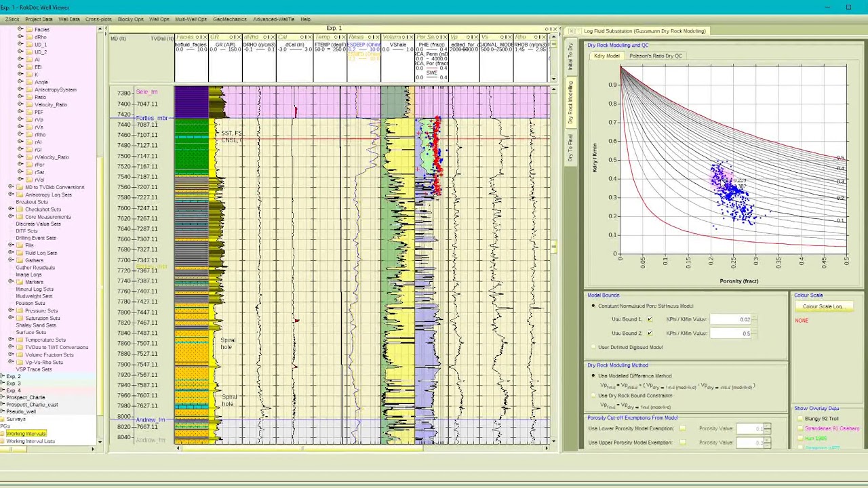This screenshot has height=488, width=868.
Task: Click the dRho folder icon in the tree
Action: pyautogui.click(x=29, y=37)
